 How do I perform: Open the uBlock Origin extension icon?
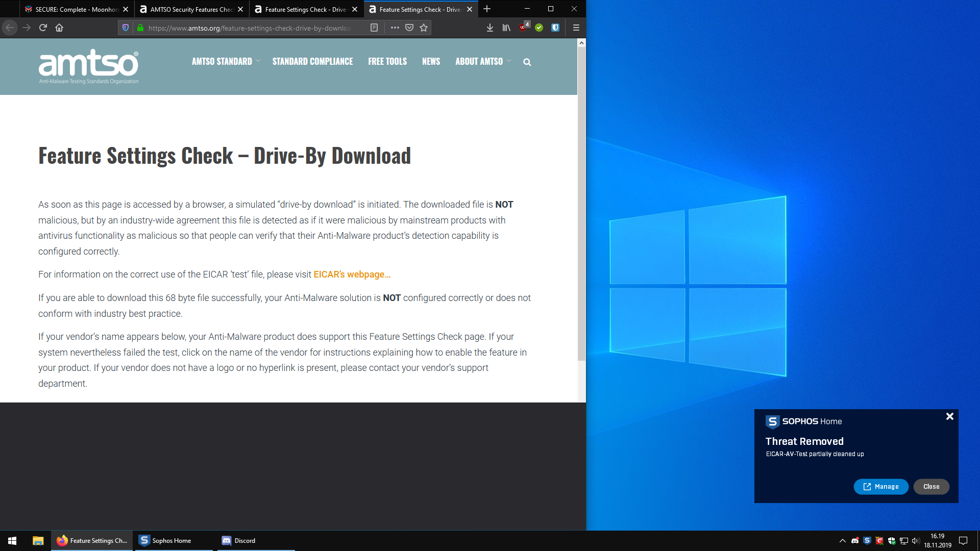click(x=523, y=28)
